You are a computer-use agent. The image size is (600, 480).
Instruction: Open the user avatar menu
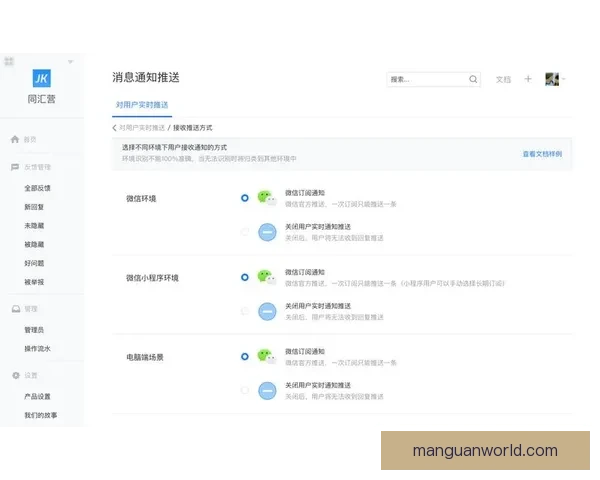tap(552, 79)
